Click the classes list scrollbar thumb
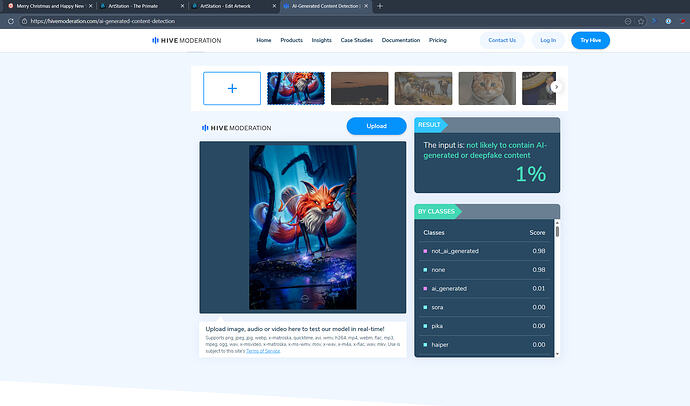The width and height of the screenshot is (690, 406). (557, 231)
